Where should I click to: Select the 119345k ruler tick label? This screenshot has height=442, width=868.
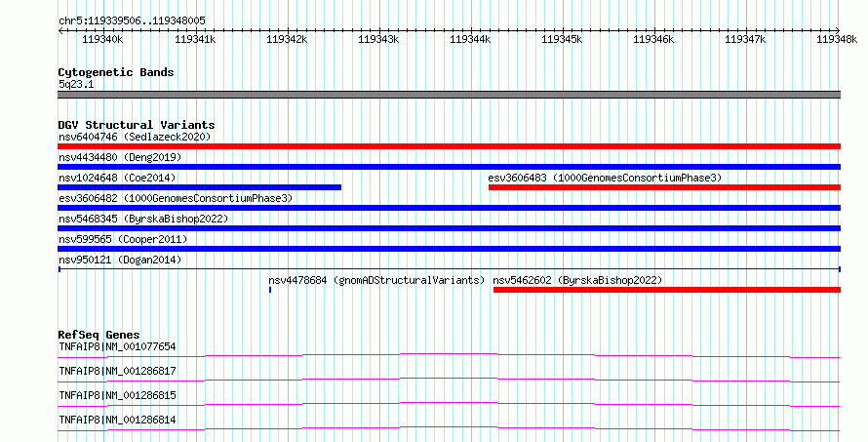(x=562, y=39)
